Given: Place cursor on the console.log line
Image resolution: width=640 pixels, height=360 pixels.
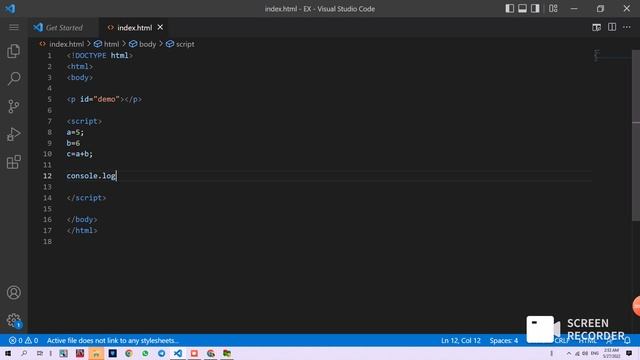Looking at the screenshot, I should (x=91, y=176).
